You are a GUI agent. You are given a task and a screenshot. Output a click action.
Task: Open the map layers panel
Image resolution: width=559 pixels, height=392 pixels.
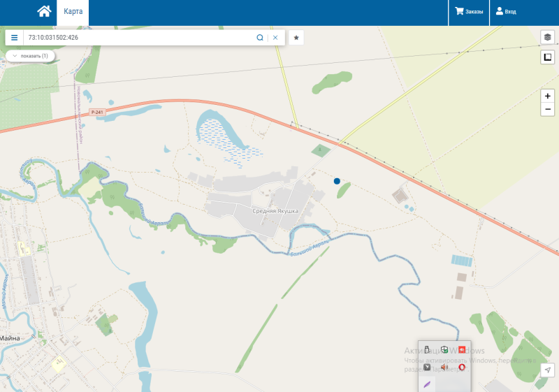tap(548, 37)
